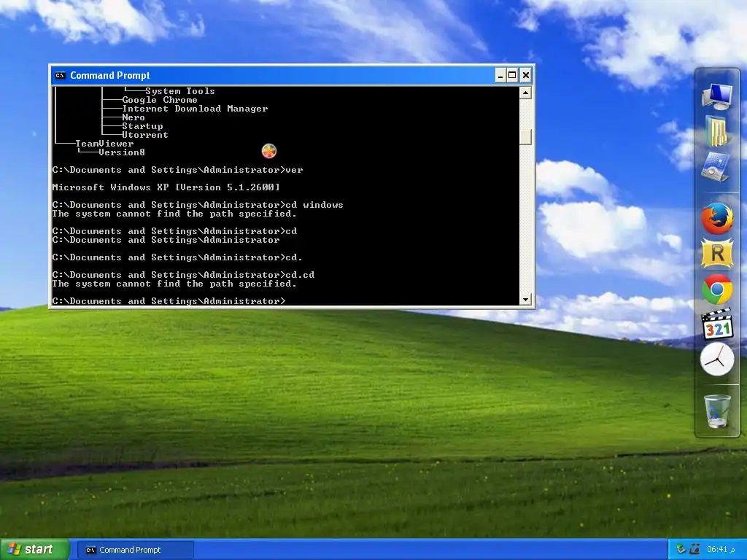Image resolution: width=747 pixels, height=560 pixels.
Task: Click the second system tray icon
Action: [694, 550]
